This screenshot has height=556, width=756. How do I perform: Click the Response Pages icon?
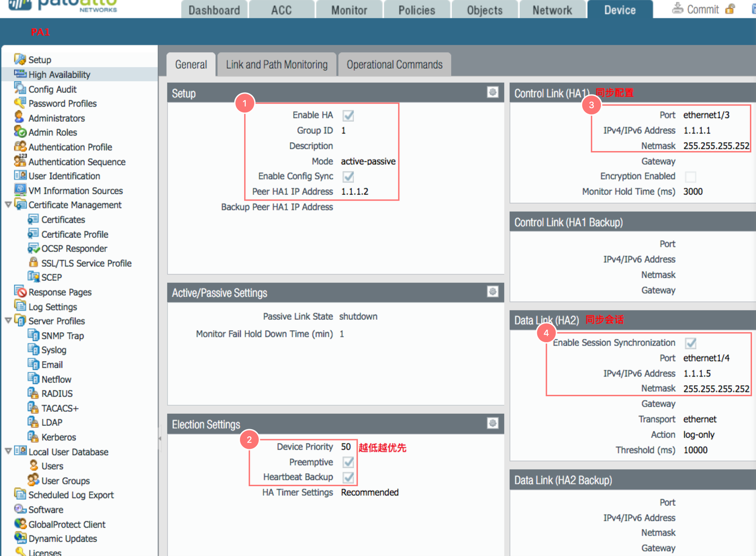(x=20, y=291)
